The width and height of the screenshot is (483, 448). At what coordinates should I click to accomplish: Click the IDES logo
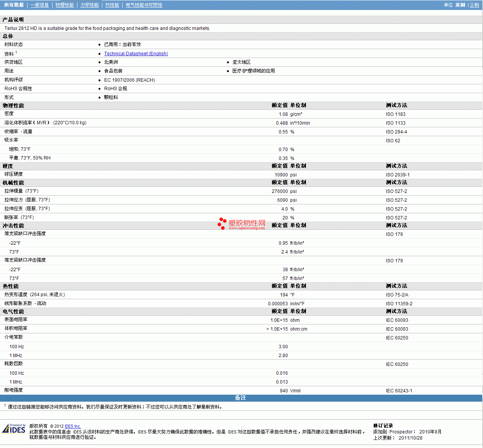coord(14,428)
